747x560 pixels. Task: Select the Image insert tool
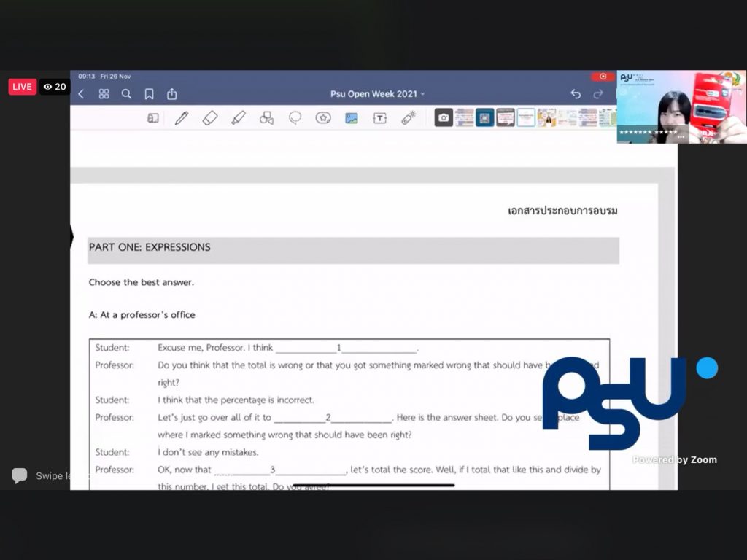coord(352,118)
